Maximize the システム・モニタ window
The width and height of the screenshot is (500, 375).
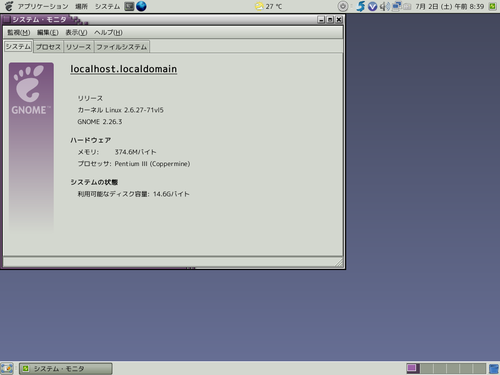click(x=330, y=20)
